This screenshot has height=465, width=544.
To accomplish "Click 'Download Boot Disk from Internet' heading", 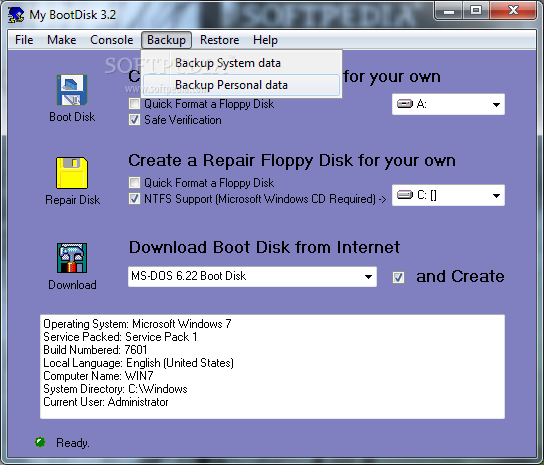I will coord(264,247).
